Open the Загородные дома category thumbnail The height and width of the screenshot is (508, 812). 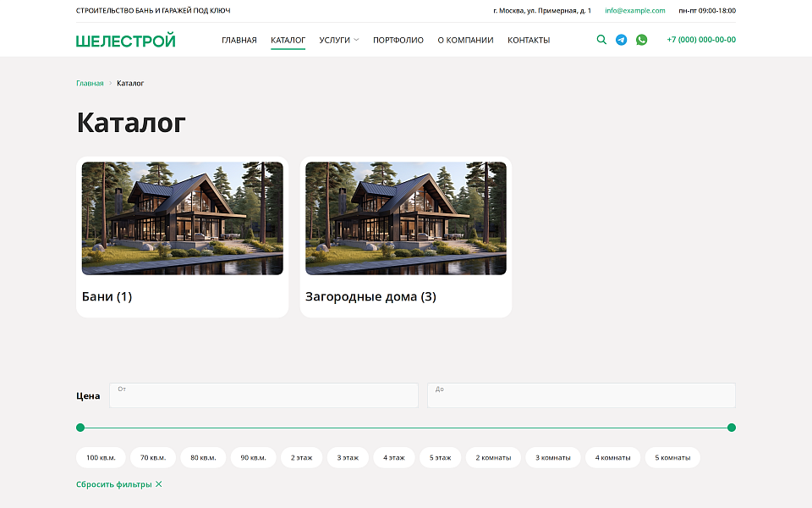(406, 218)
